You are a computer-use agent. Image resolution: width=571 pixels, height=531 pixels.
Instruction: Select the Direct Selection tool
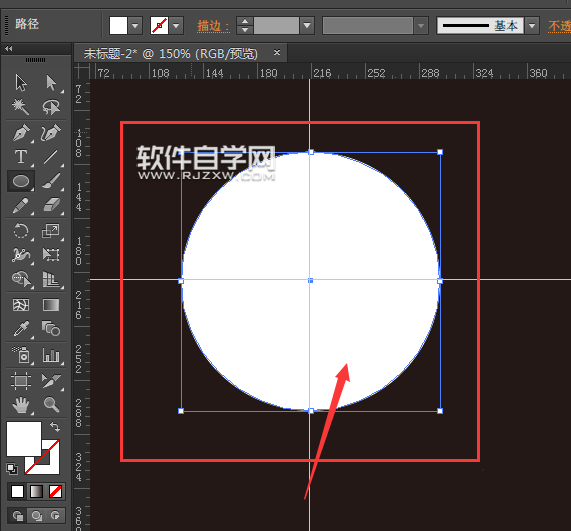pyautogui.click(x=51, y=83)
